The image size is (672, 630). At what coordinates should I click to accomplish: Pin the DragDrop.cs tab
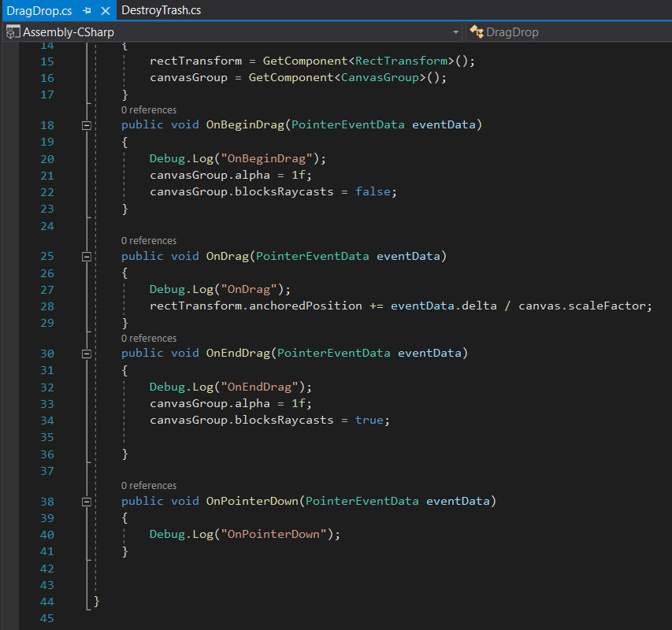[88, 11]
